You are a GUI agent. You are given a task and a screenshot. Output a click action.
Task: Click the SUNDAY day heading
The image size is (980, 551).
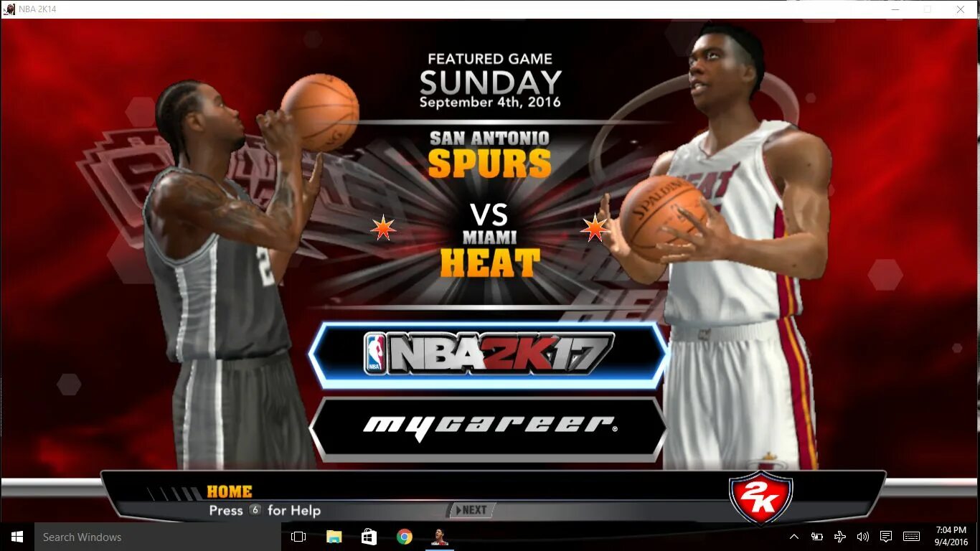(490, 82)
